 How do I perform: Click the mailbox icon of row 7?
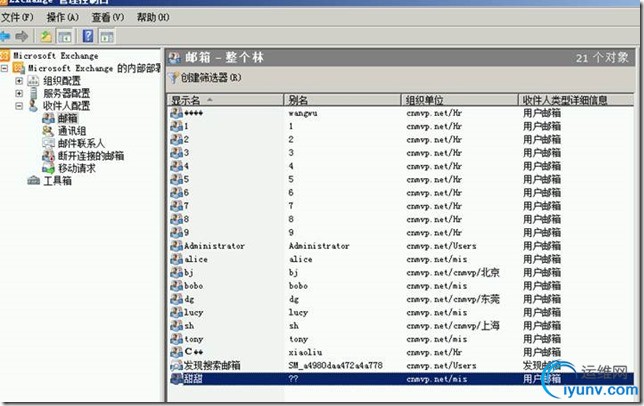pos(177,206)
